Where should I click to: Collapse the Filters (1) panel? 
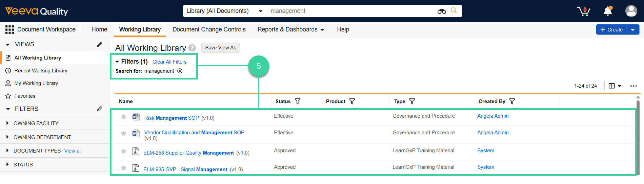tap(117, 62)
